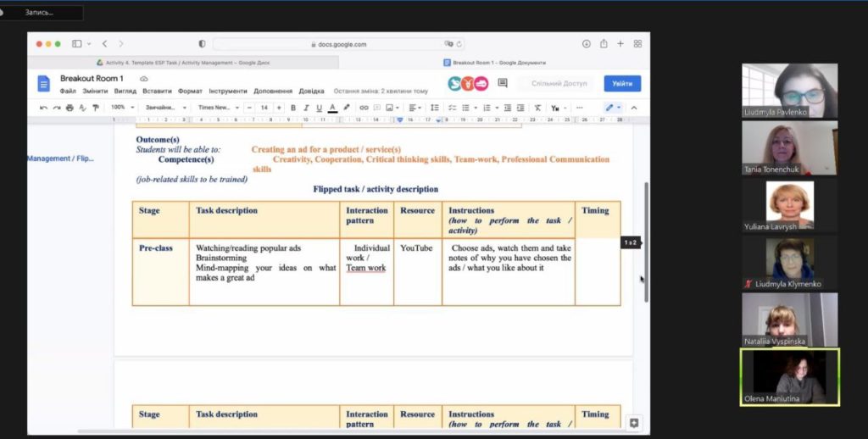Open the 100% zoom dropdown
This screenshot has height=439, width=868.
(122, 108)
